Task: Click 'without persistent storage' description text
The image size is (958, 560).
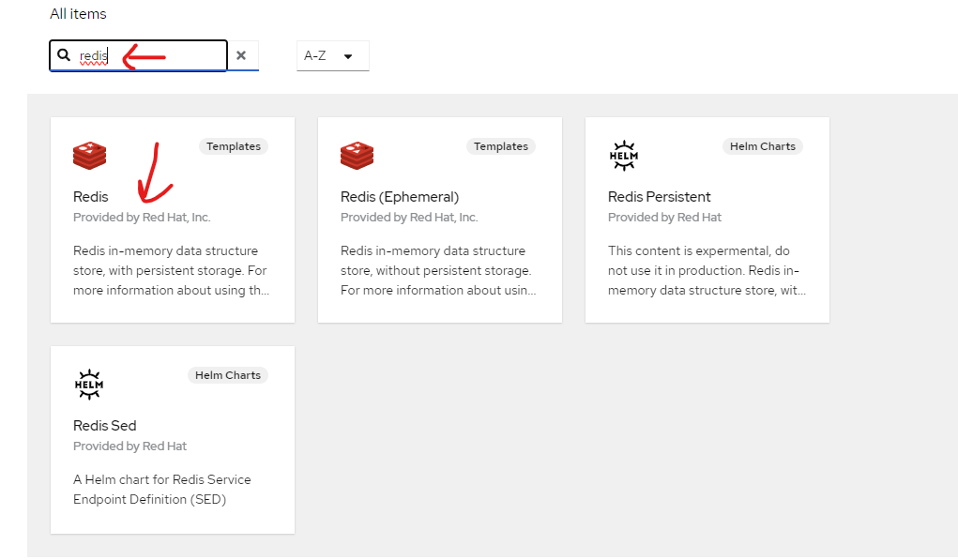Action: point(438,270)
